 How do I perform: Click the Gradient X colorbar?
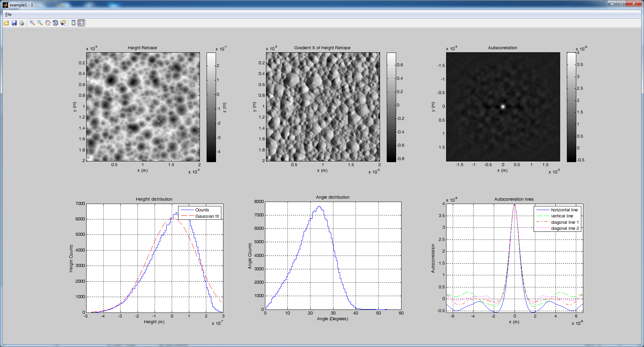pos(391,107)
